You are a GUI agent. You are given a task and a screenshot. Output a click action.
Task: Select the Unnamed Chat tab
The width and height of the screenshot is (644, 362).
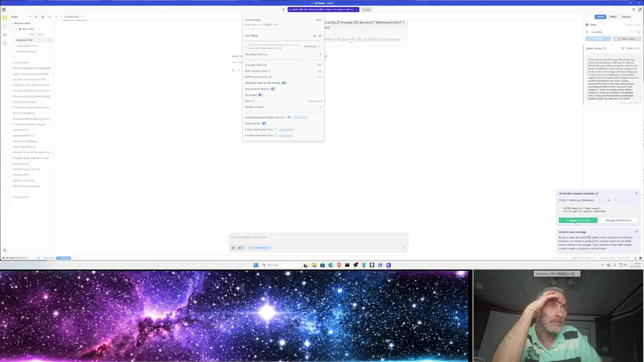tap(72, 17)
